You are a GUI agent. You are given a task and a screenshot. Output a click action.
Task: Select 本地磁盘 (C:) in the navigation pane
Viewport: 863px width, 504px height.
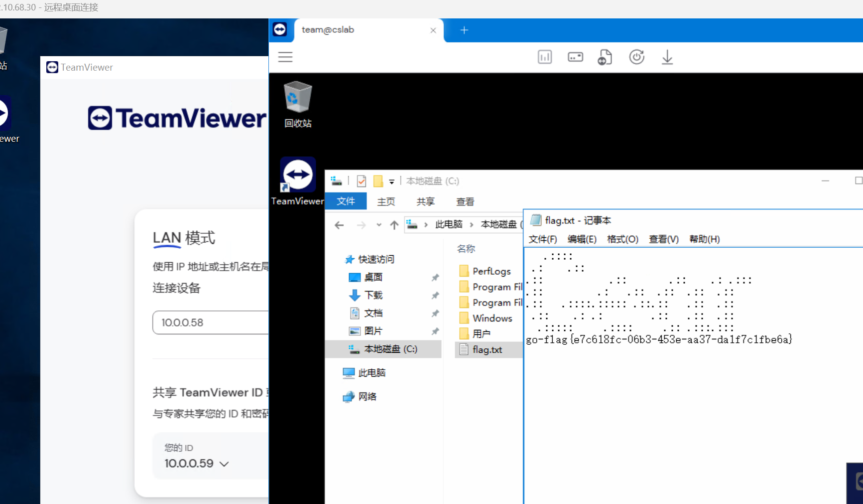tap(383, 349)
